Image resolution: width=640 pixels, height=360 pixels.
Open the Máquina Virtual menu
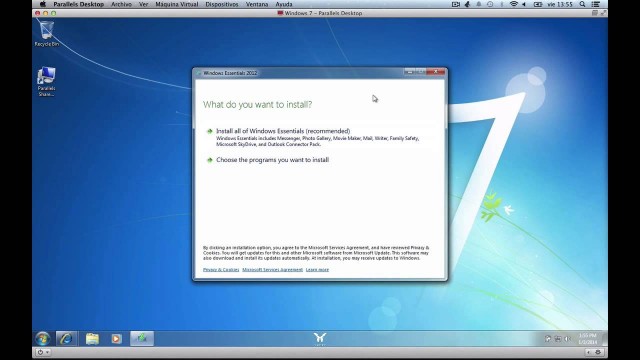pos(177,4)
